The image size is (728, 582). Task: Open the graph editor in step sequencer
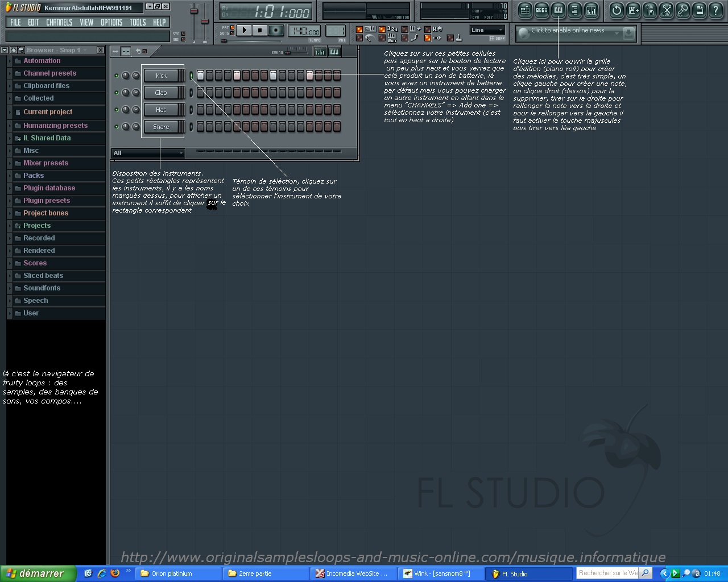[320, 52]
